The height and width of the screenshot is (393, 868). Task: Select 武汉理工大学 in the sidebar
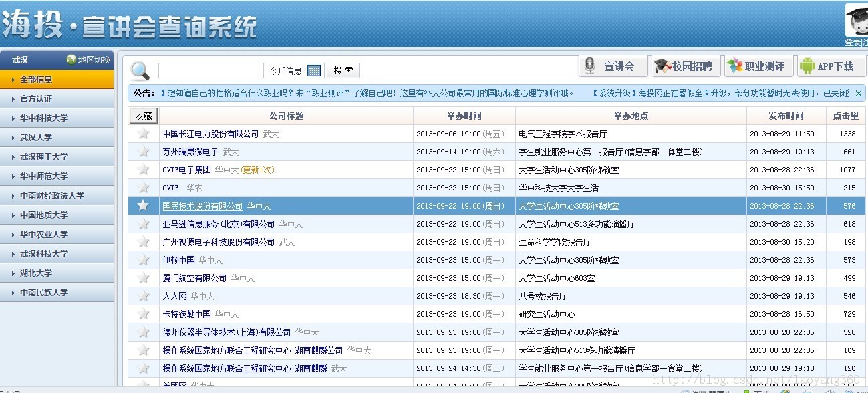click(x=57, y=156)
